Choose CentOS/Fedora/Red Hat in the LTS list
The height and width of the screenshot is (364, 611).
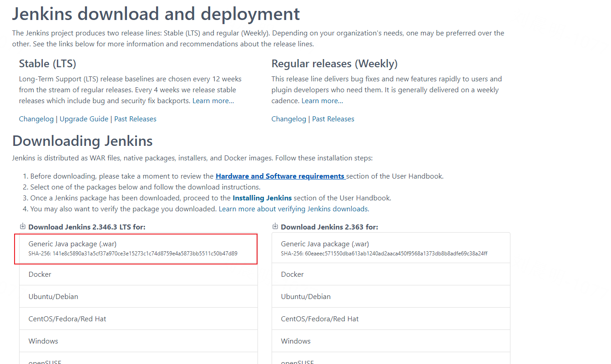click(138, 319)
